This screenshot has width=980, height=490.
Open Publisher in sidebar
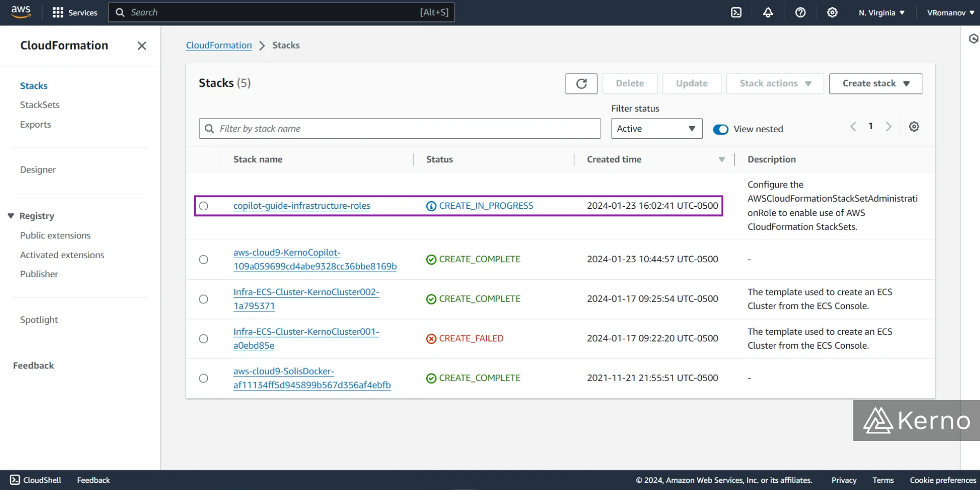click(x=39, y=274)
